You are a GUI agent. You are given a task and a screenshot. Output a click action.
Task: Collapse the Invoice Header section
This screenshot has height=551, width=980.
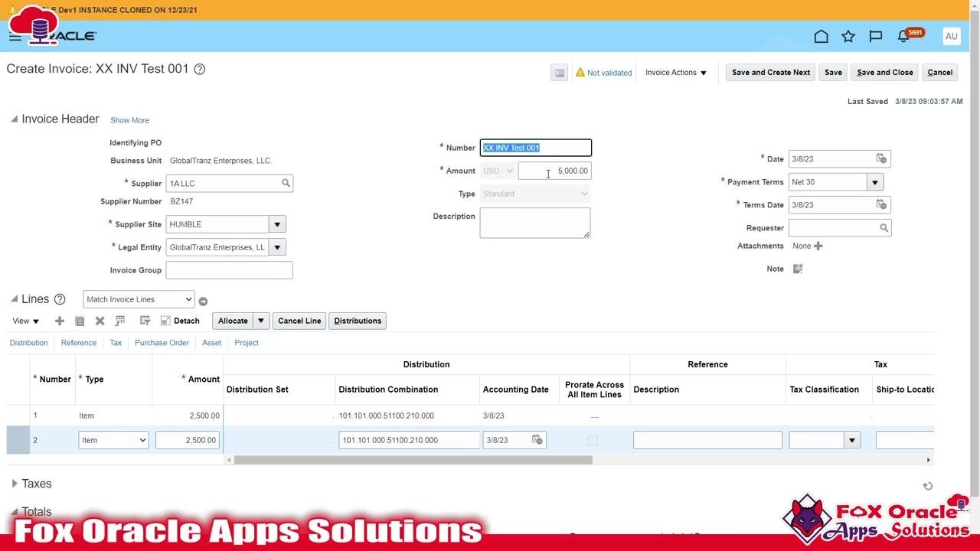[15, 119]
